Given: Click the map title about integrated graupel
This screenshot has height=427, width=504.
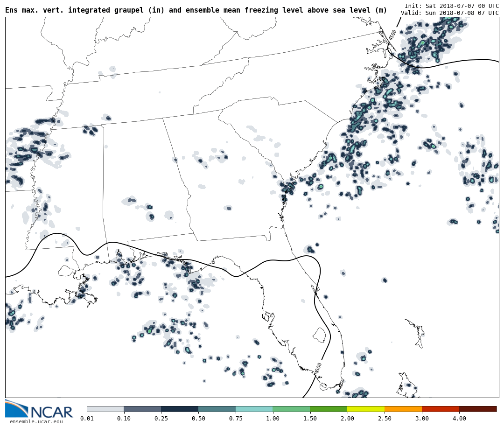Looking at the screenshot, I should click(196, 10).
